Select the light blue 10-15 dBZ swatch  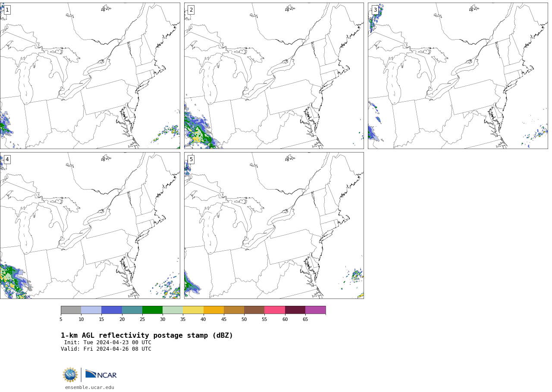click(91, 310)
